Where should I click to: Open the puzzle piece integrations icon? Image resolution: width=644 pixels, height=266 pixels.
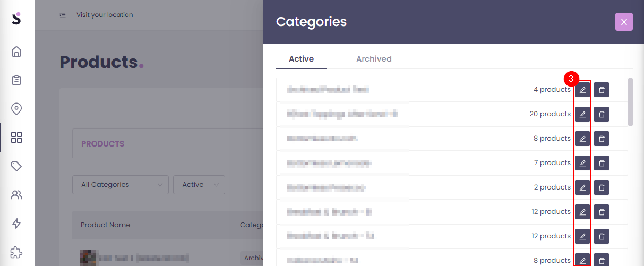(16, 252)
